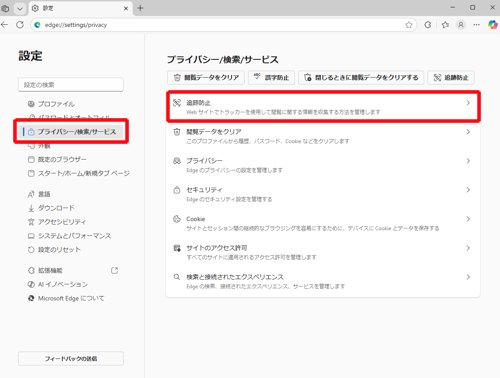Click the ダウンロード sidebar arrow icon
Screen dimensions: 500x378
(x=31, y=208)
